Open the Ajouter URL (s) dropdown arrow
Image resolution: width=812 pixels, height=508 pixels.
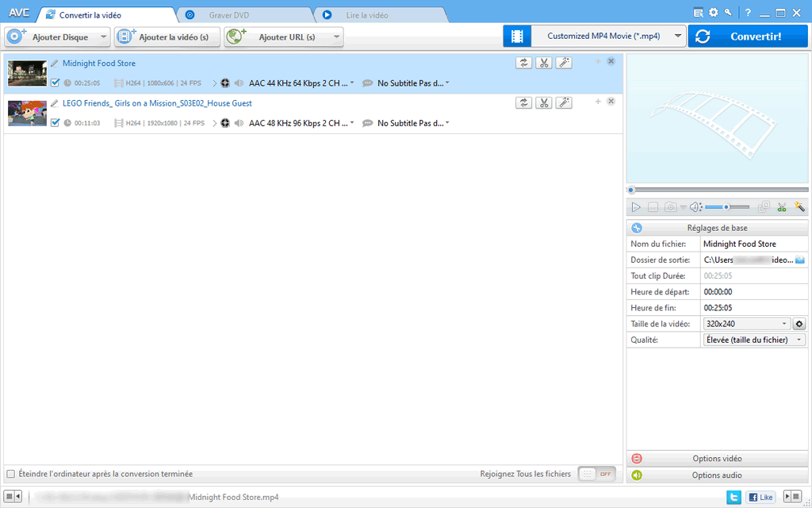click(x=336, y=37)
